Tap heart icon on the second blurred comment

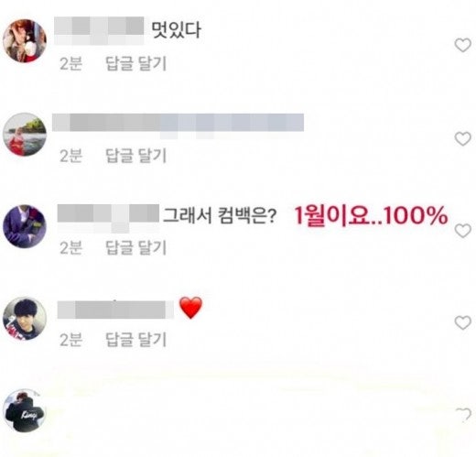click(x=463, y=139)
